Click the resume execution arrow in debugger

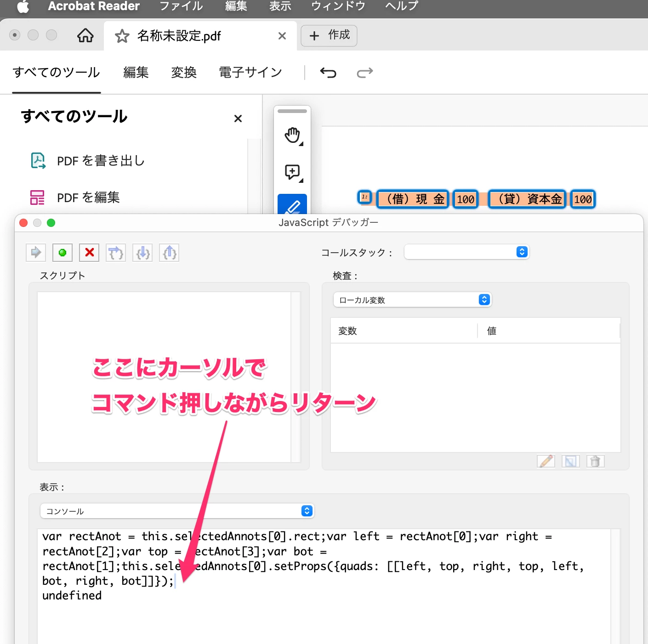coord(36,252)
